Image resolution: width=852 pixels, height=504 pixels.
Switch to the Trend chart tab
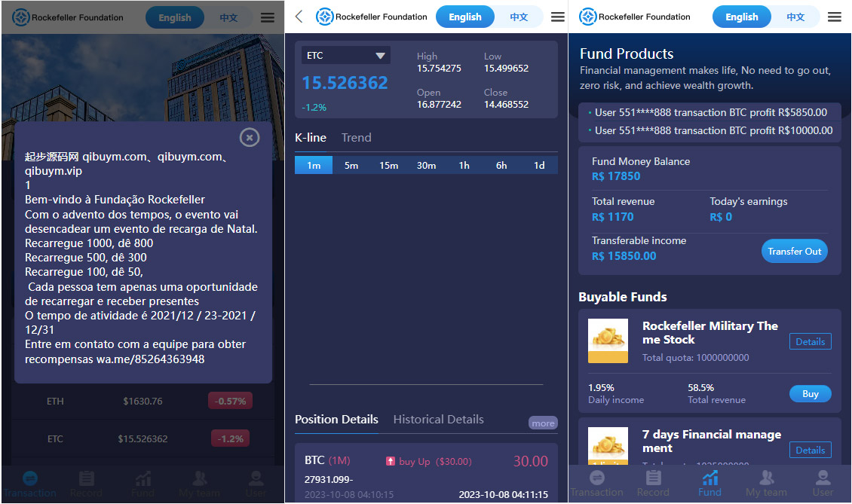coord(356,137)
